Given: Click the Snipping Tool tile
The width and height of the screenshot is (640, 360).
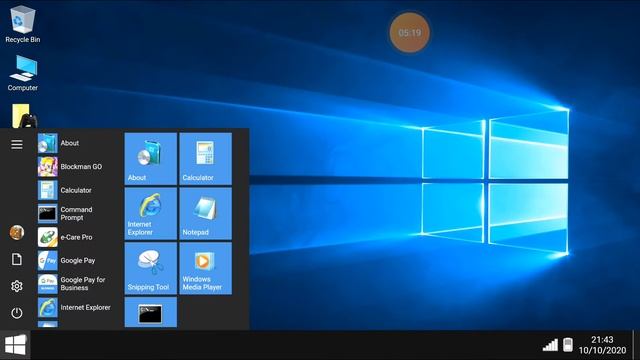Looking at the screenshot, I should tap(151, 268).
